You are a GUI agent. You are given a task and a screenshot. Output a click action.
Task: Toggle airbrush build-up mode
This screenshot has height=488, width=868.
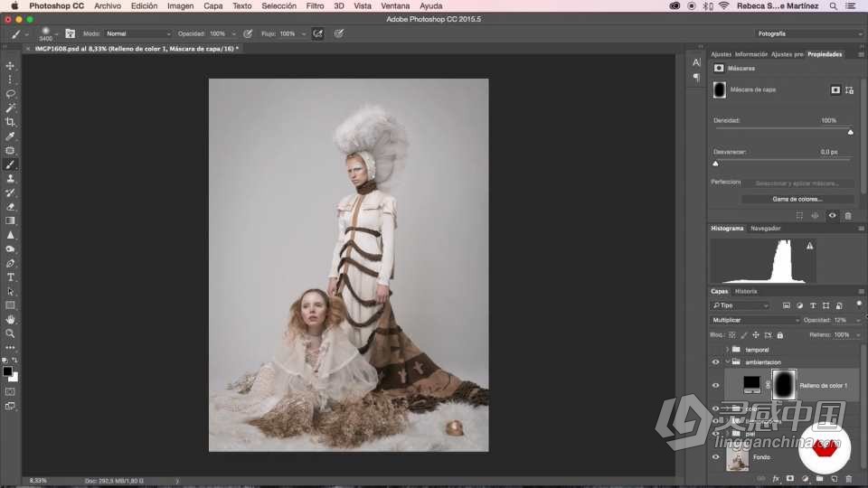point(317,33)
